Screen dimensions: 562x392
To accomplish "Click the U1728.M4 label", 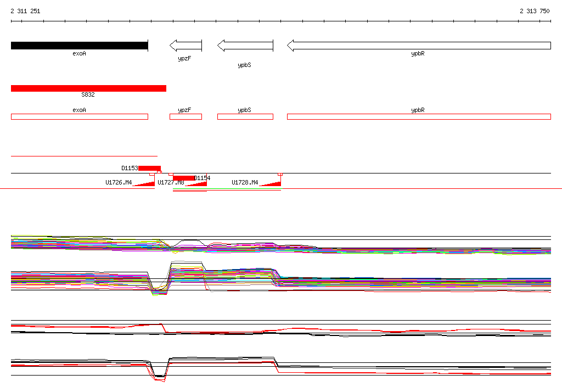I will pyautogui.click(x=245, y=183).
